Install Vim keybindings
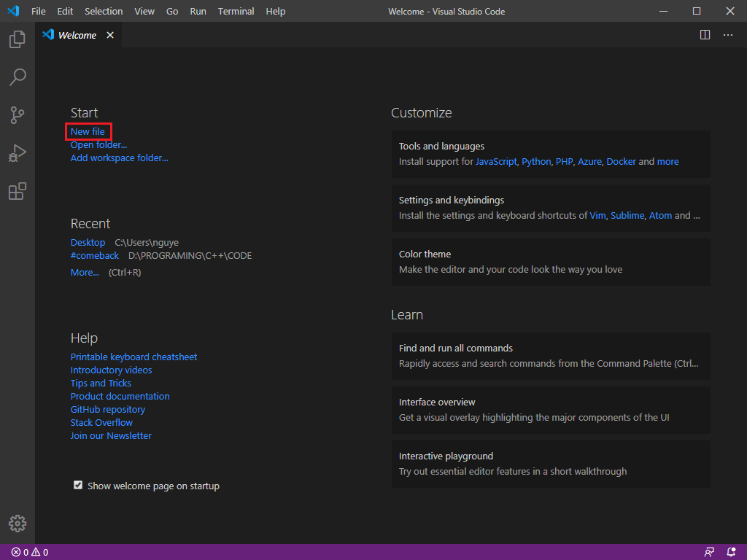 pyautogui.click(x=597, y=216)
